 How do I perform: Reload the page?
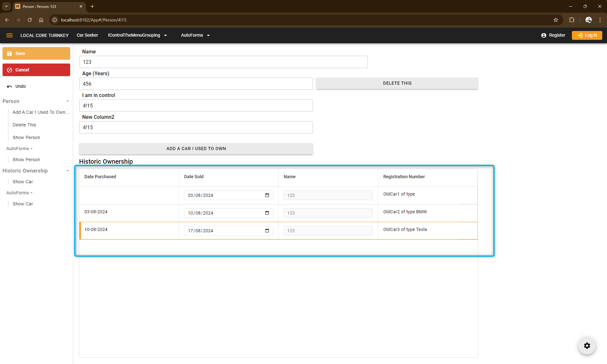pos(30,20)
